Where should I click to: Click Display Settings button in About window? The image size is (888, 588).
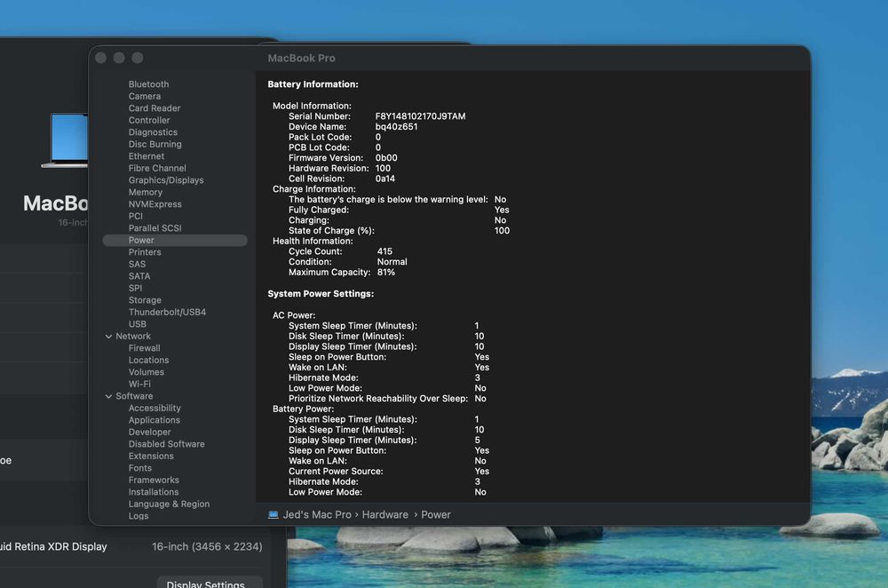(210, 583)
